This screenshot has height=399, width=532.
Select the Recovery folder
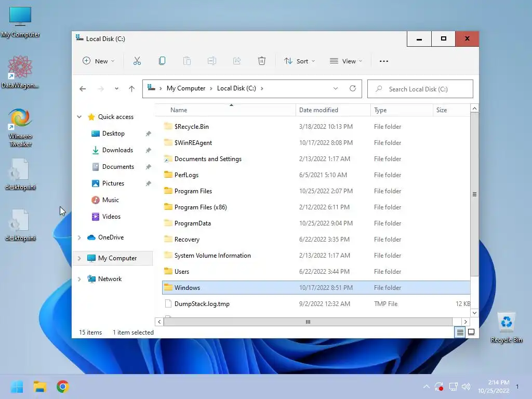(316, 240)
